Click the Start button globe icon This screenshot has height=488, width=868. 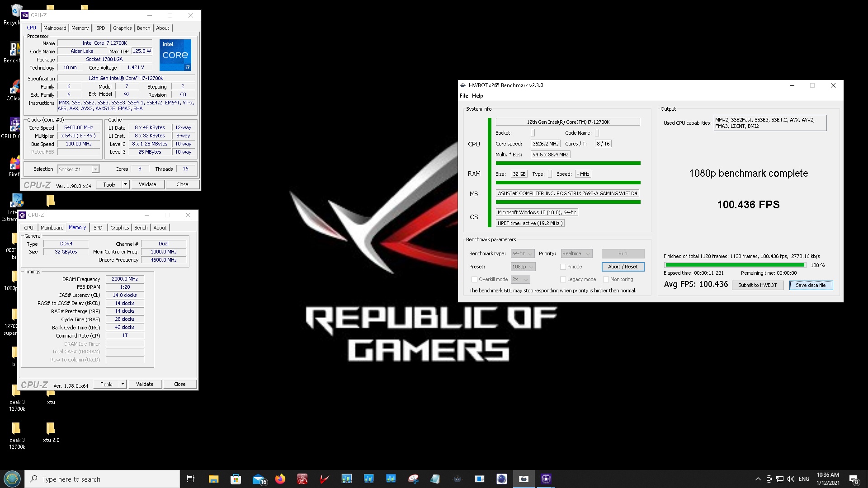point(12,479)
